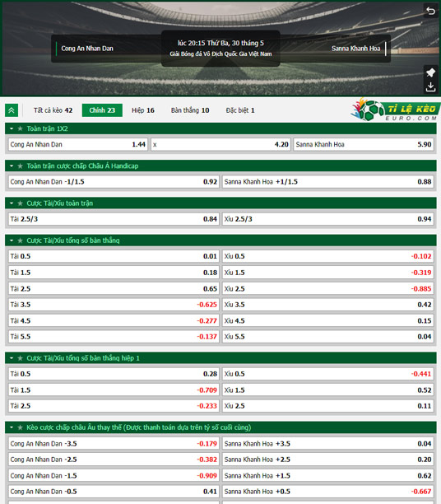Select Sanna Khanh Hoa 5.90 odds

[364, 145]
